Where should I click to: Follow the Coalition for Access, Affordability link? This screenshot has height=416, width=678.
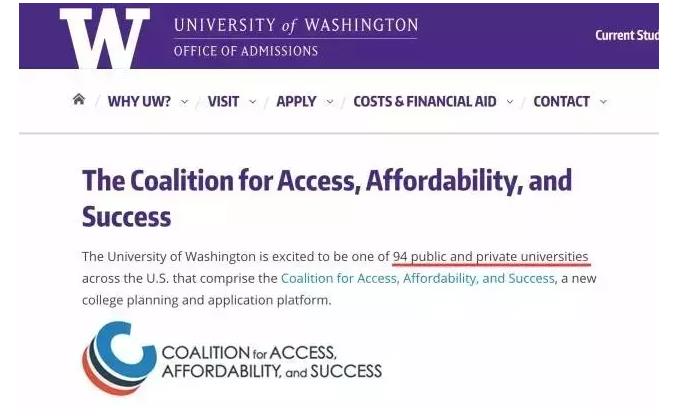pos(418,278)
